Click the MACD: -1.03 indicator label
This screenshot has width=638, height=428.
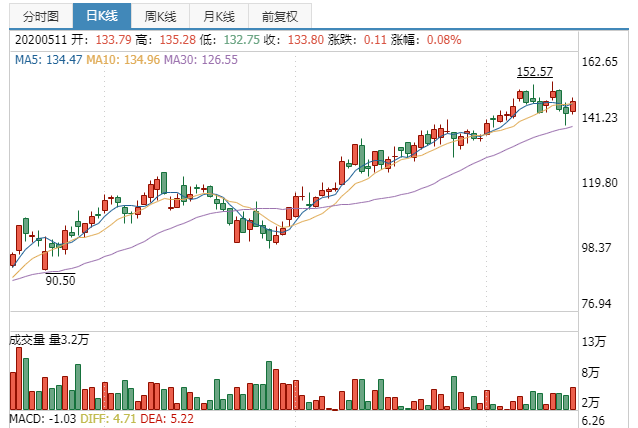coord(43,419)
